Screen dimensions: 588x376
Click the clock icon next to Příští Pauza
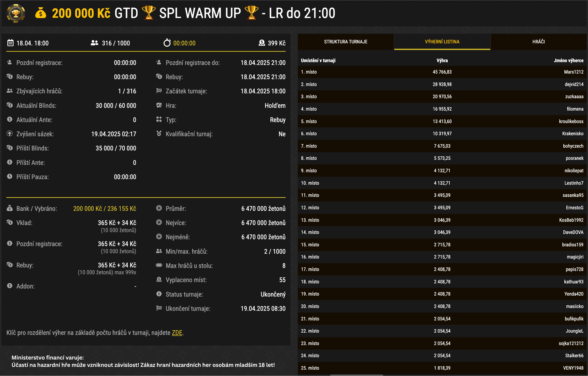[x=10, y=177]
